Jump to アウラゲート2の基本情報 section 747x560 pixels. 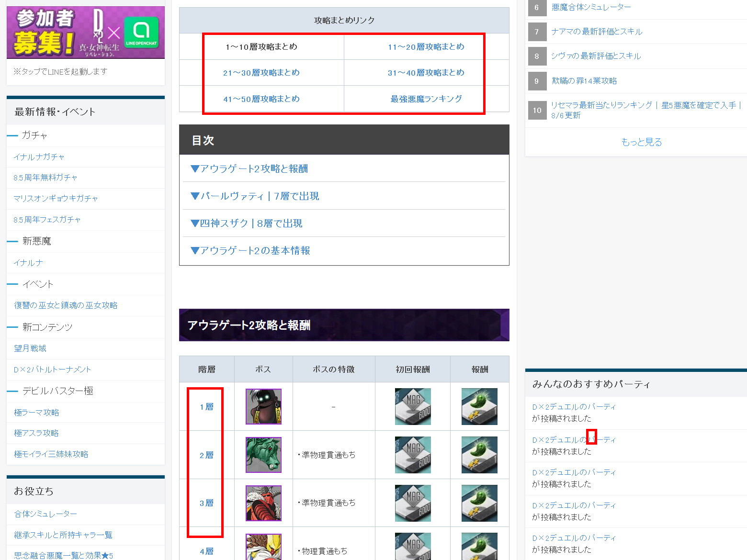point(250,250)
